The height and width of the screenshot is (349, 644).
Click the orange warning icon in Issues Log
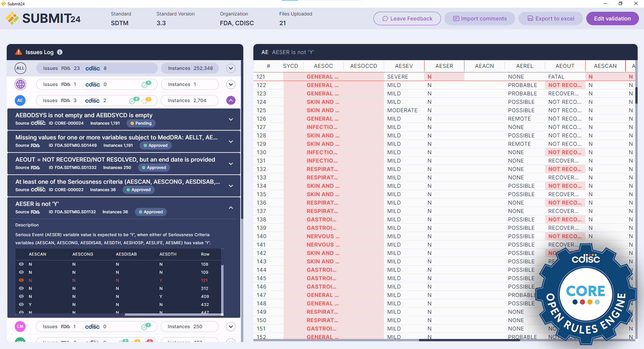pyautogui.click(x=19, y=52)
